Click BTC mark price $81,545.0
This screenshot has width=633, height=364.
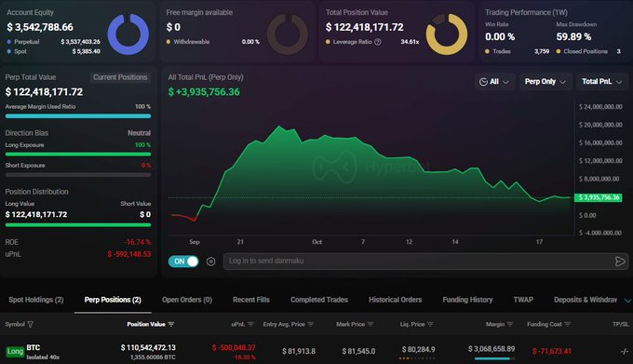pyautogui.click(x=358, y=352)
